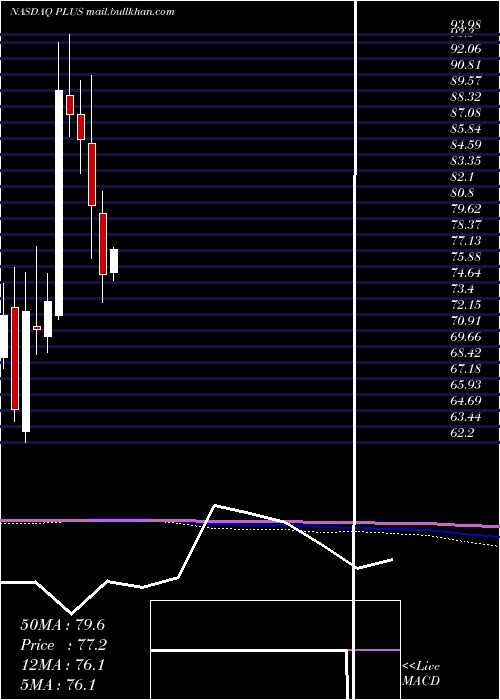
Task: Select the 85.84 price axis label
Action: 466,129
